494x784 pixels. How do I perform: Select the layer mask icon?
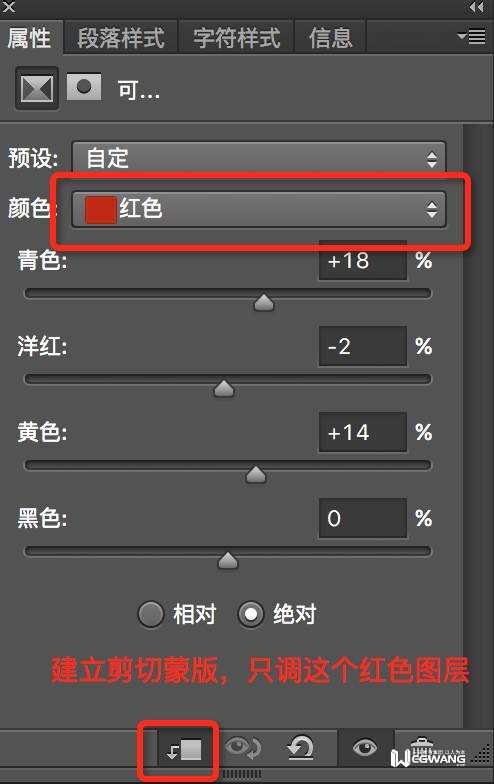click(84, 87)
